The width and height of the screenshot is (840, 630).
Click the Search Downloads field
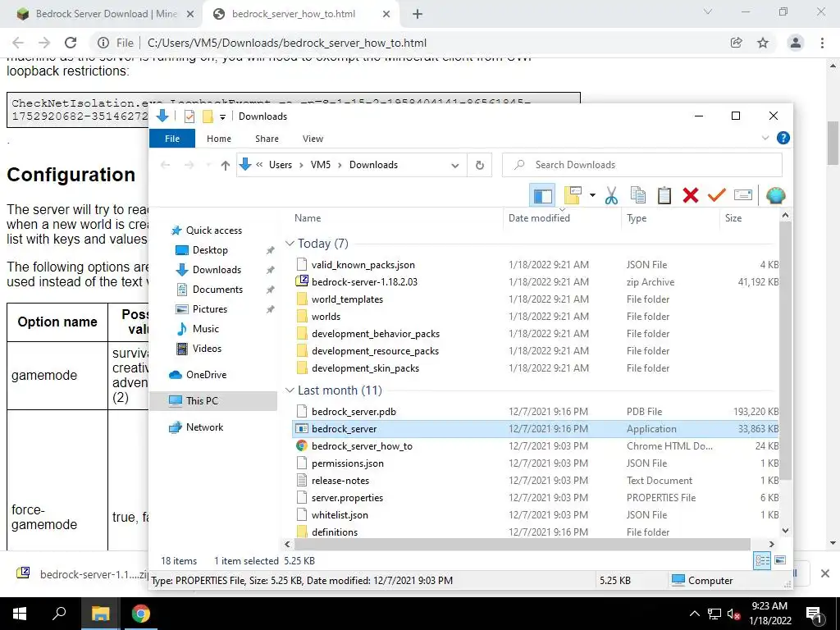[641, 165]
